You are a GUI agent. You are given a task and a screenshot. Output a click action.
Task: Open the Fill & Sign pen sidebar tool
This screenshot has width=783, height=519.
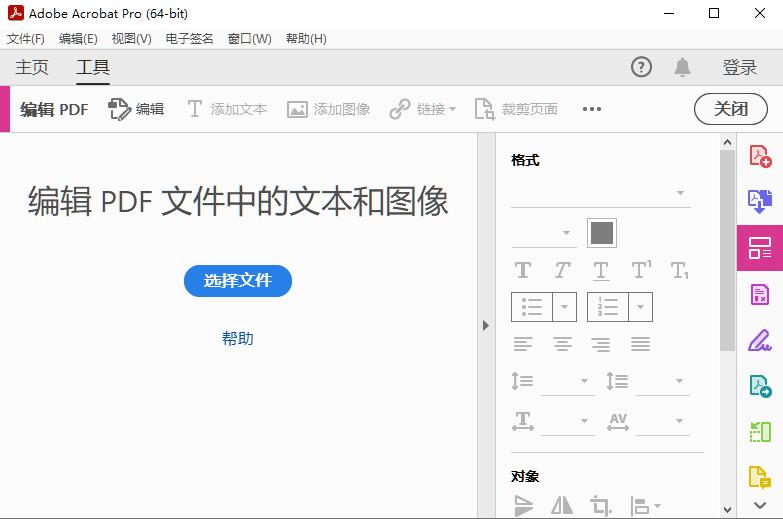[760, 340]
